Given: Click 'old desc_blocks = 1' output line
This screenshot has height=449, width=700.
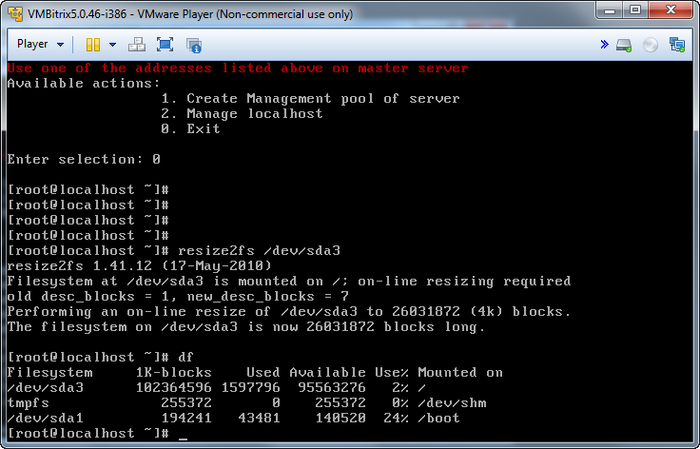Looking at the screenshot, I should pos(178,296).
